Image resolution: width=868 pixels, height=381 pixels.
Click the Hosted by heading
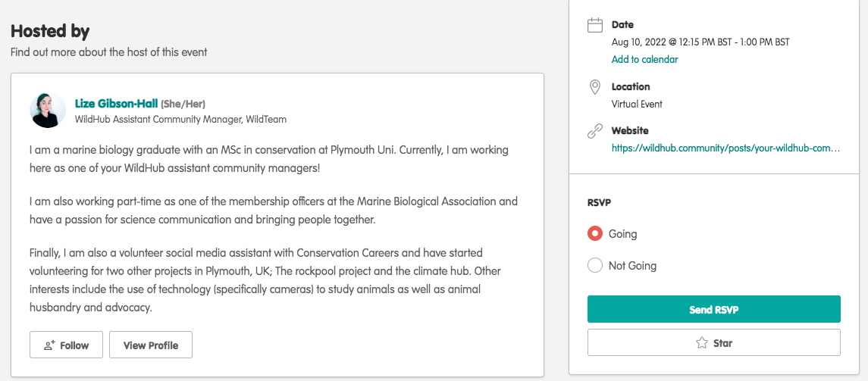(x=50, y=31)
